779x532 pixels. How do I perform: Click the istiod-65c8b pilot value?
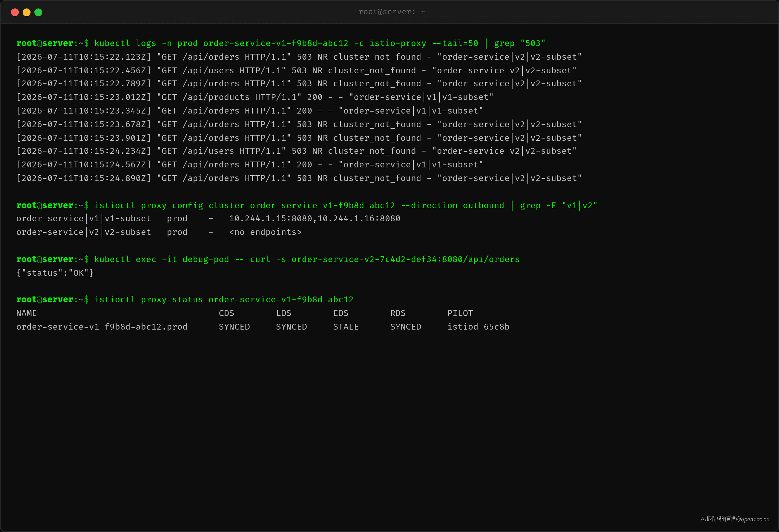tap(478, 327)
